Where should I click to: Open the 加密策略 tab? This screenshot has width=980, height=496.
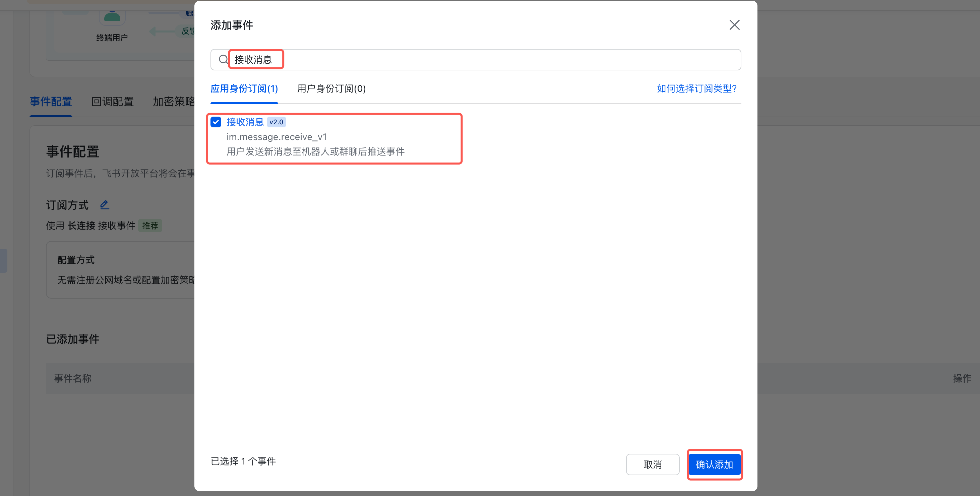point(174,102)
